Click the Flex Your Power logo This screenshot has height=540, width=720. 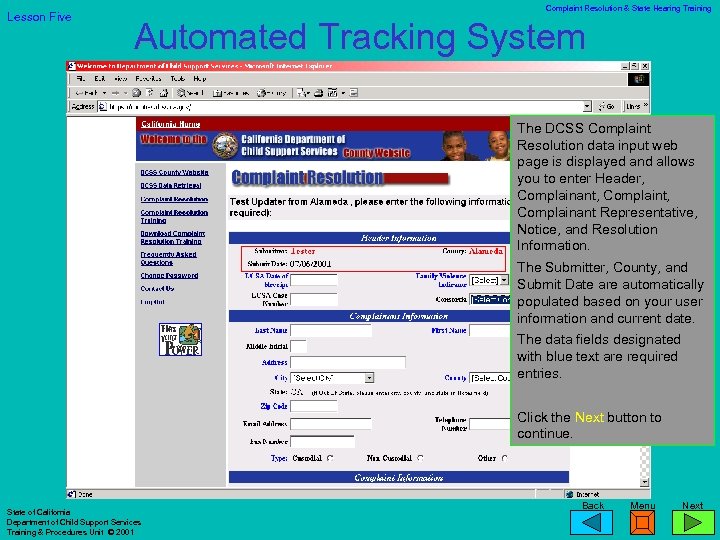coord(180,339)
